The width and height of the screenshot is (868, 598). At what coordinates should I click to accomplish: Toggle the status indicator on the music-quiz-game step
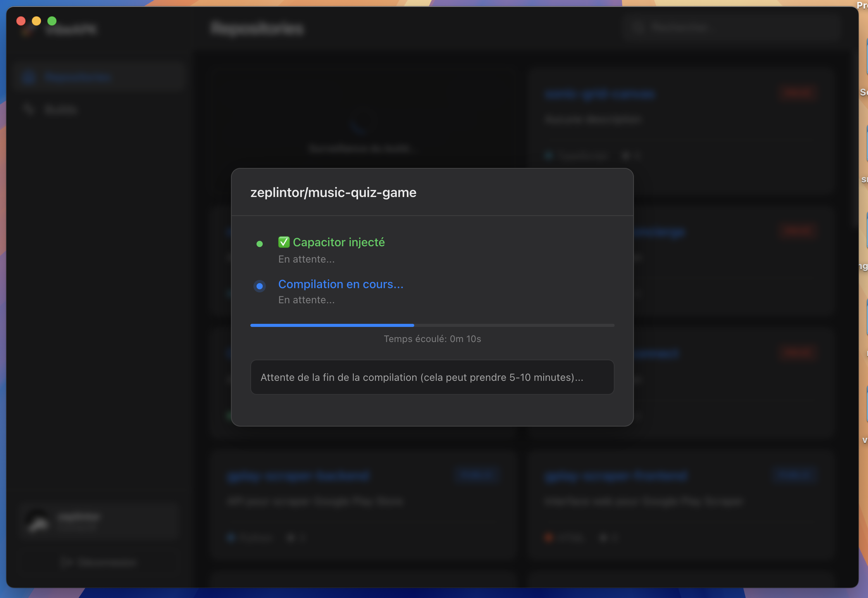pos(260,286)
